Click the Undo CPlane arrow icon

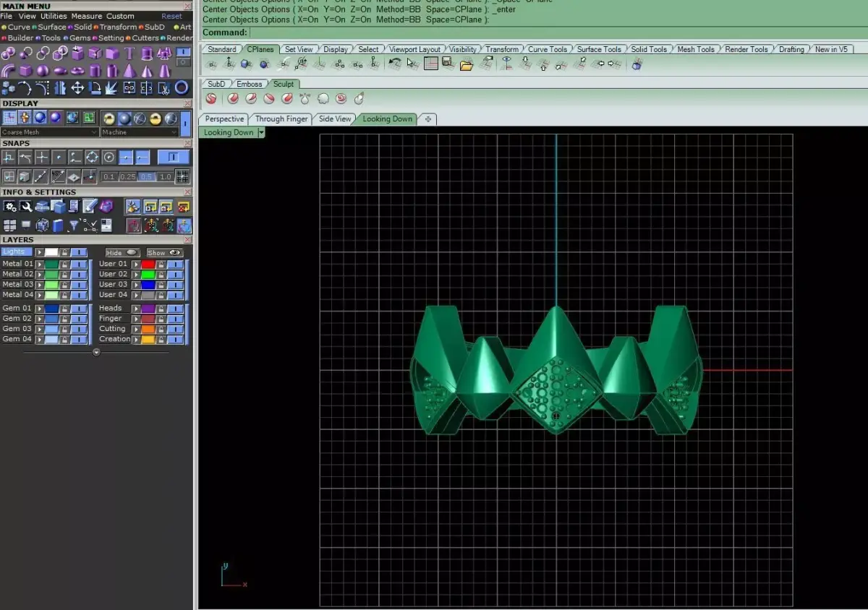(394, 64)
